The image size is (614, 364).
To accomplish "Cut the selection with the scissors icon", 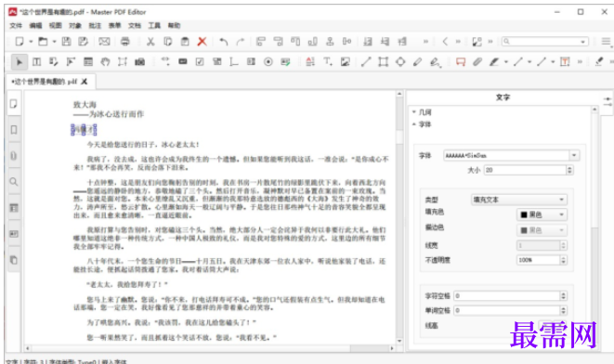I will click(x=150, y=42).
